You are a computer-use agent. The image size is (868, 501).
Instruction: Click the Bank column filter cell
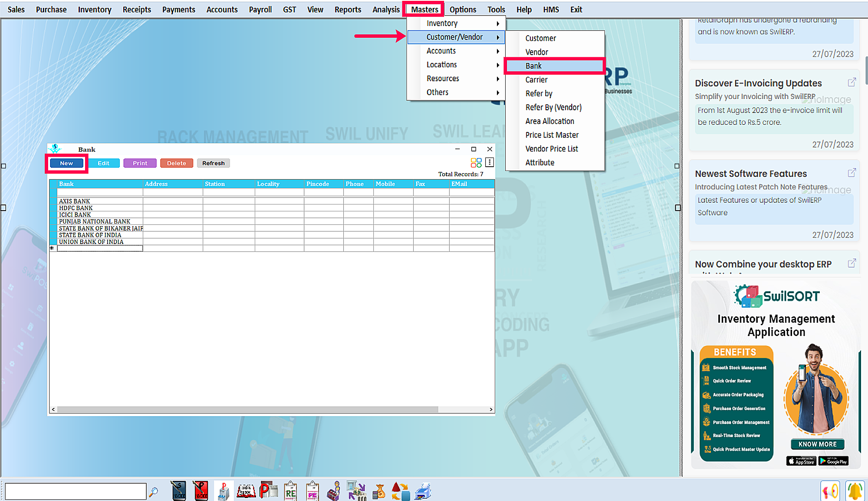(100, 192)
